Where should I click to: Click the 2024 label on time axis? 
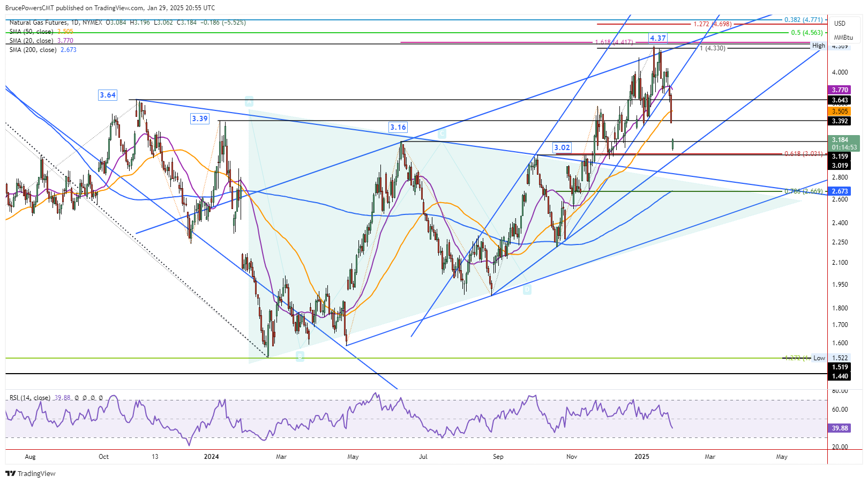(212, 457)
